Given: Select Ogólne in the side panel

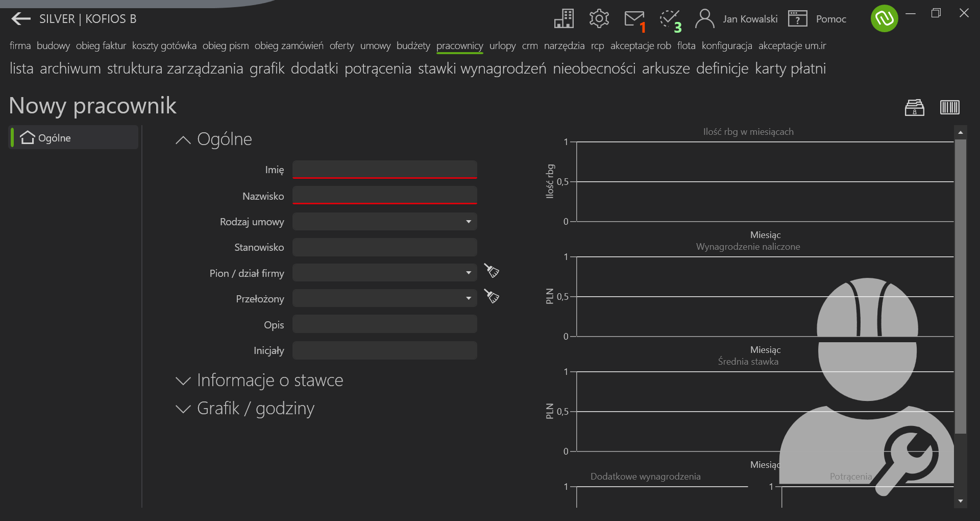Looking at the screenshot, I should (x=75, y=138).
